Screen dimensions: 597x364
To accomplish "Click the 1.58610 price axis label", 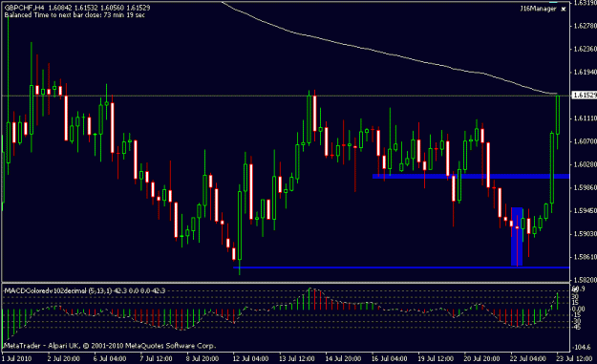I will click(x=585, y=257).
